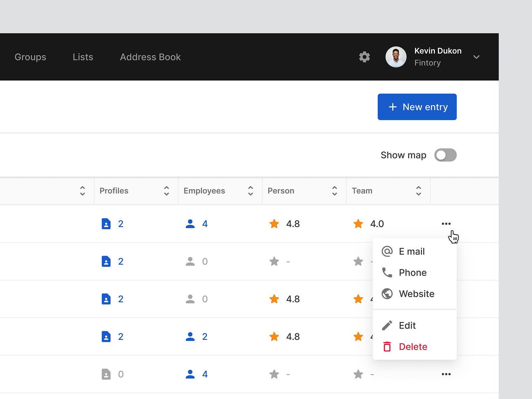This screenshot has height=399, width=532.
Task: Expand the user account dropdown chevron
Action: 476,57
